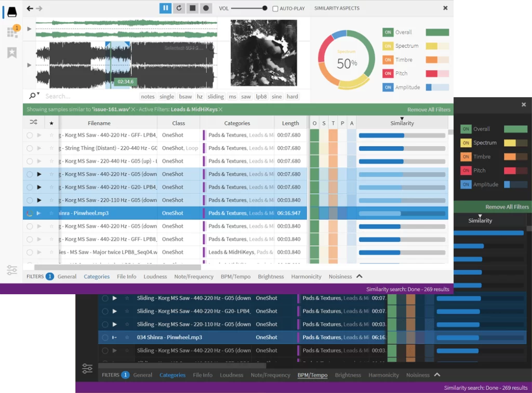Viewport: 532px width, 393px height.
Task: Click the 'sliding' tag suggestion
Action: click(x=216, y=97)
